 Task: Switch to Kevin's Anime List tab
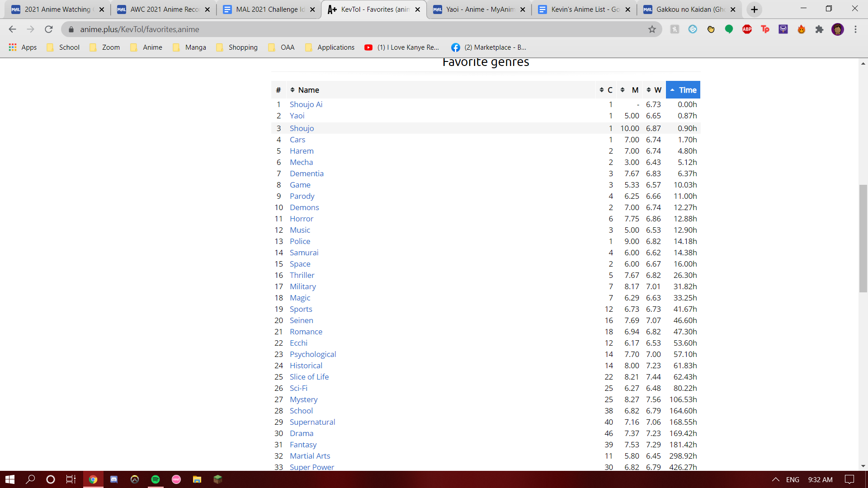pyautogui.click(x=584, y=9)
